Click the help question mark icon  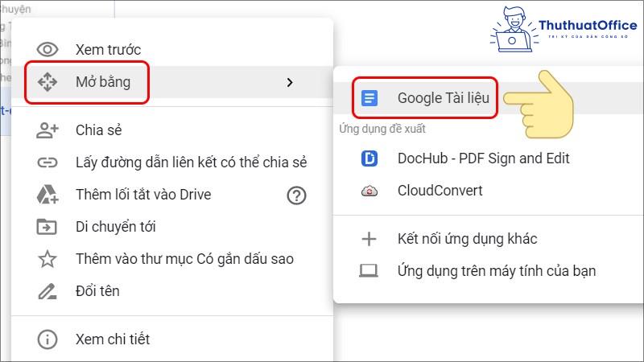click(x=297, y=195)
